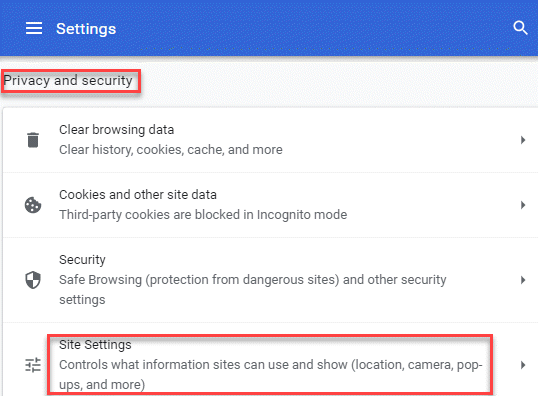Click the Settings title in header
Screen dimensions: 538x396
point(86,29)
